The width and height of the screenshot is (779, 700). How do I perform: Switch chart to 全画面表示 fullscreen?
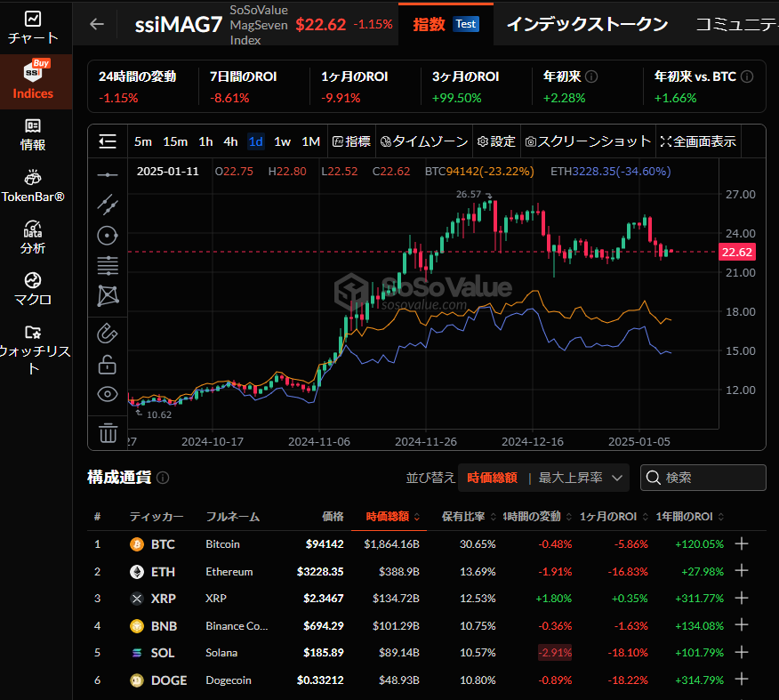point(697,141)
